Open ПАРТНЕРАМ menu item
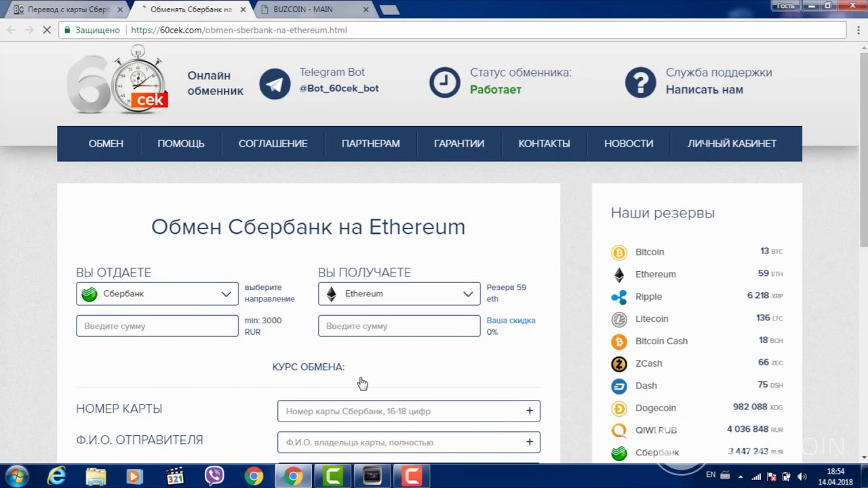 pyautogui.click(x=371, y=144)
